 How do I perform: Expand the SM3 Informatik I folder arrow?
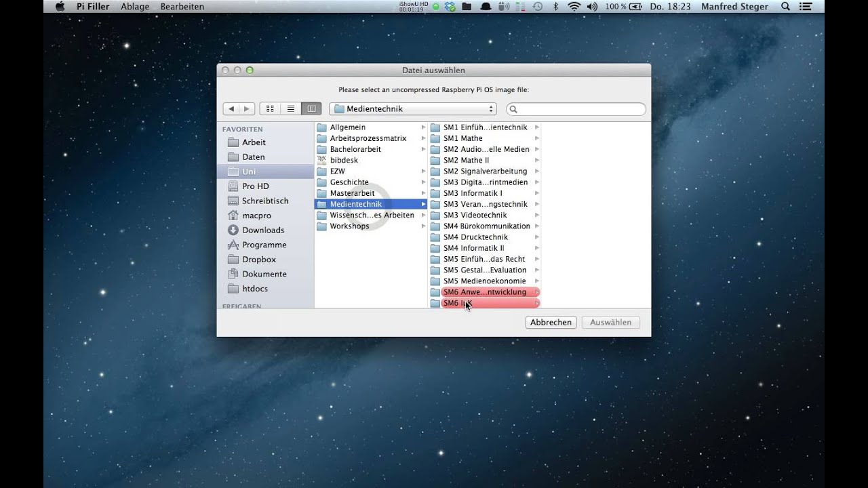pos(536,193)
